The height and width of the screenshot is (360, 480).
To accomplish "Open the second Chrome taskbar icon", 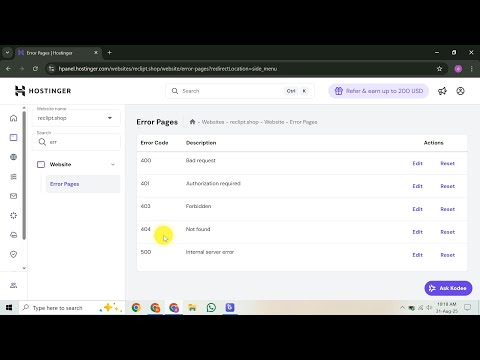I will (155, 307).
